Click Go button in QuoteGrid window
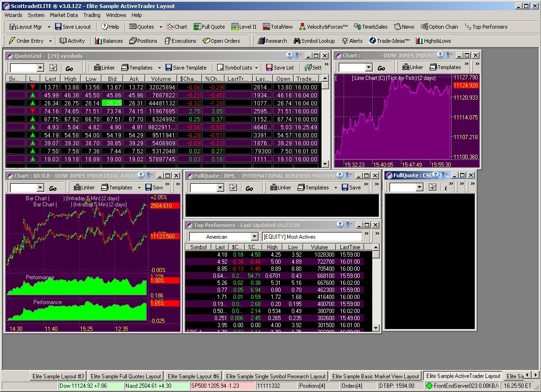Image resolution: width=541 pixels, height=392 pixels. coord(69,68)
